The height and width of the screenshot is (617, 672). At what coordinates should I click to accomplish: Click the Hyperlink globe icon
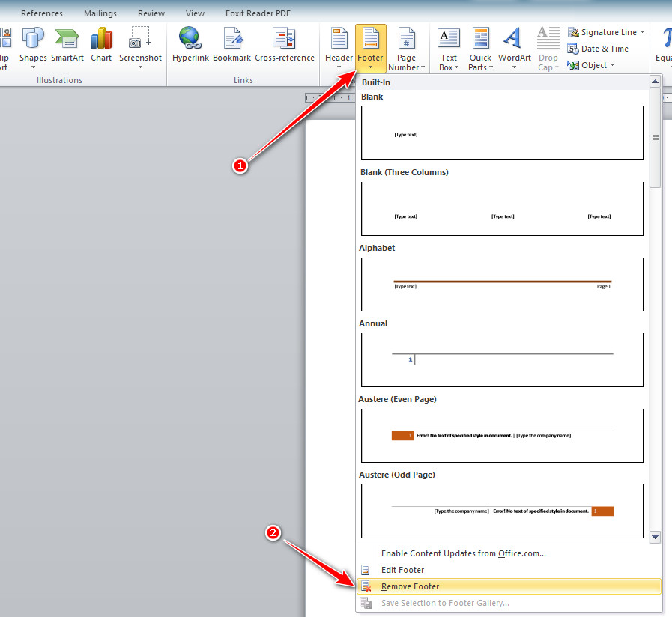[x=190, y=38]
